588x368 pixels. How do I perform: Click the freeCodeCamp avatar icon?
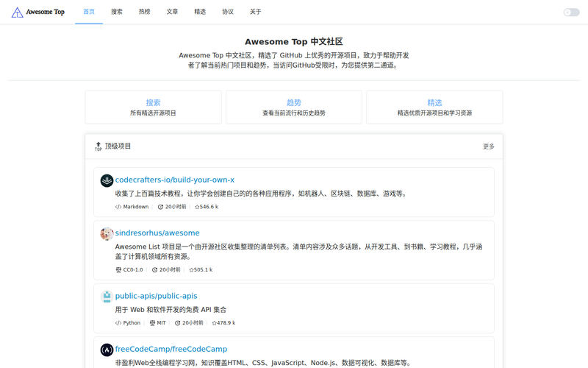click(107, 350)
